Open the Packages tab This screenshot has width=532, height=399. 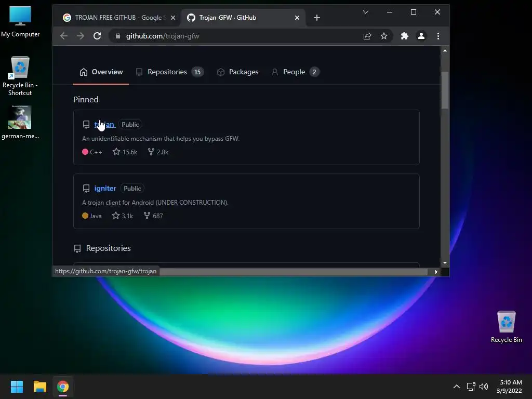click(237, 72)
